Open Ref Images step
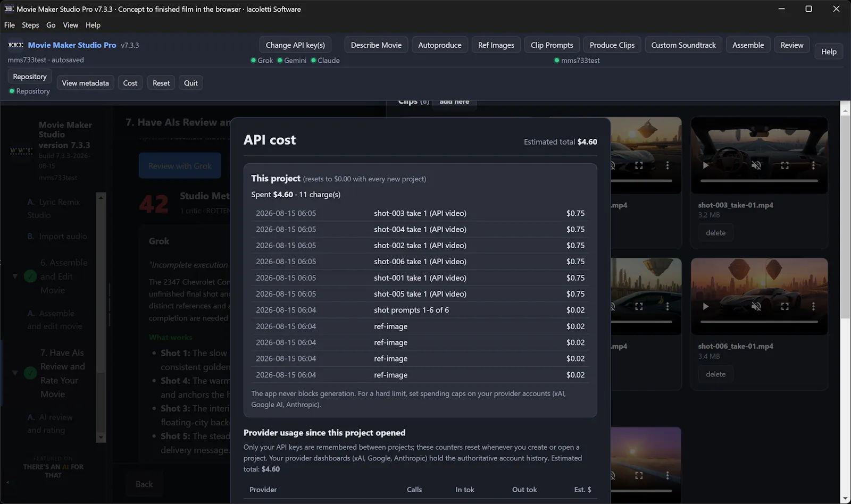The width and height of the screenshot is (851, 504). (x=496, y=45)
